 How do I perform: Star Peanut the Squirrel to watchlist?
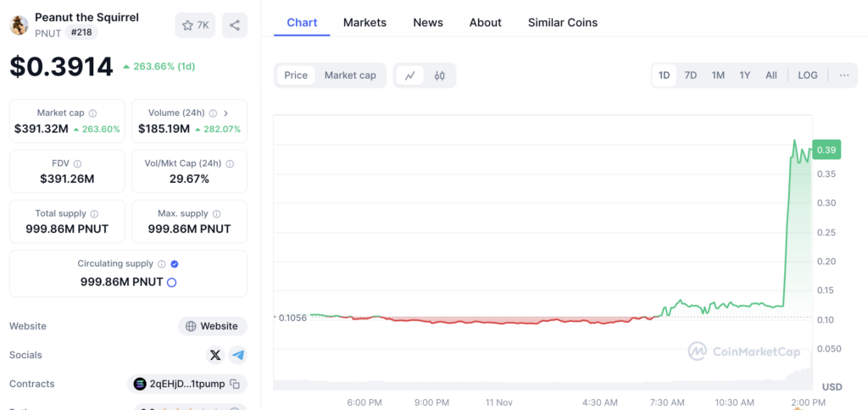[196, 25]
